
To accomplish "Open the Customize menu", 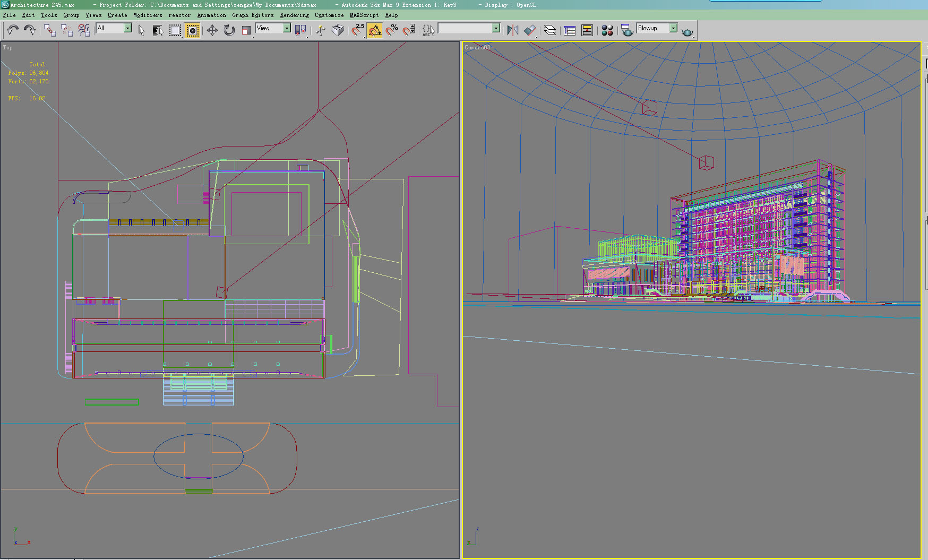I will 329,15.
